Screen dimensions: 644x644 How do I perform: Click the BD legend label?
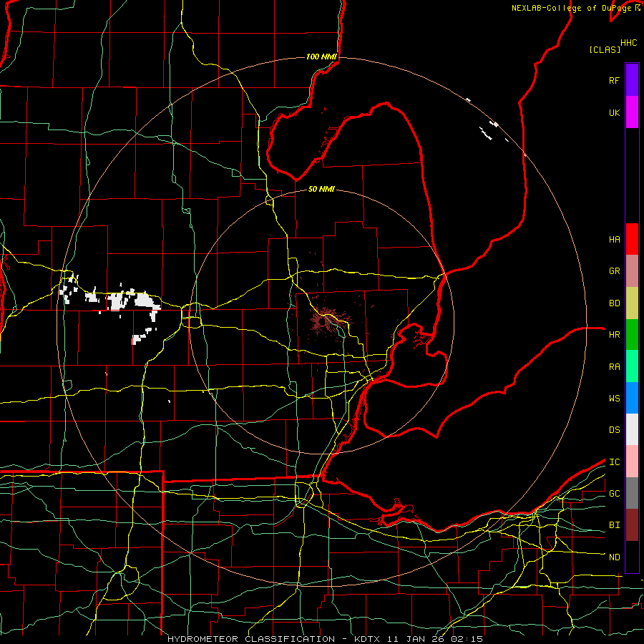coord(614,303)
